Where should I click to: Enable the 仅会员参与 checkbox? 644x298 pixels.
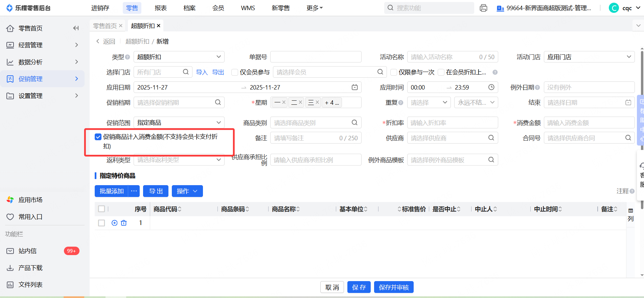click(234, 72)
